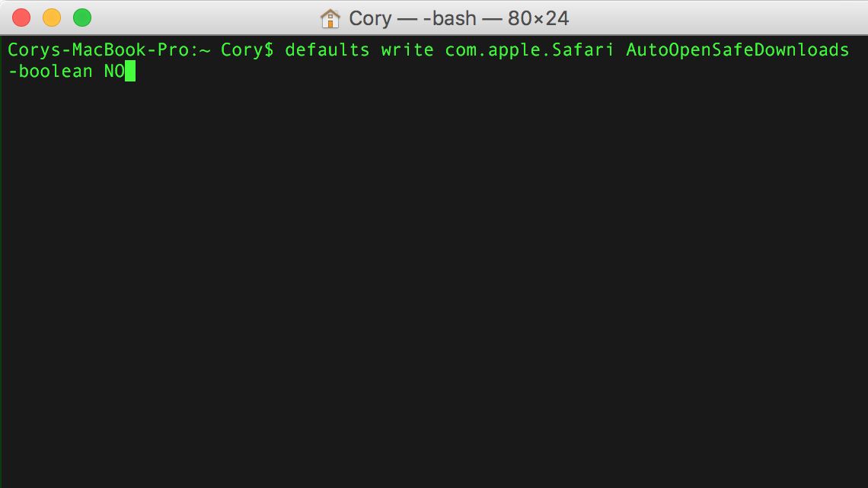Viewport: 868px width, 488px height.
Task: Click "Cory" in the window title
Action: [370, 18]
